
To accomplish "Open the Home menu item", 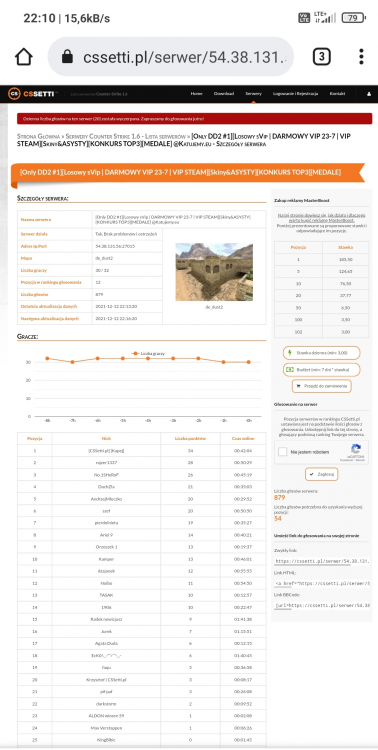I will (196, 94).
